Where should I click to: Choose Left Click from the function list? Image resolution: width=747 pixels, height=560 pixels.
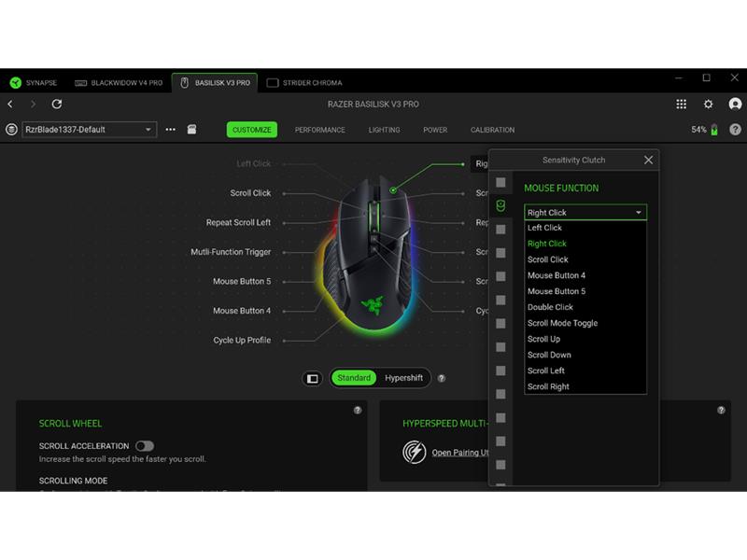(x=585, y=228)
